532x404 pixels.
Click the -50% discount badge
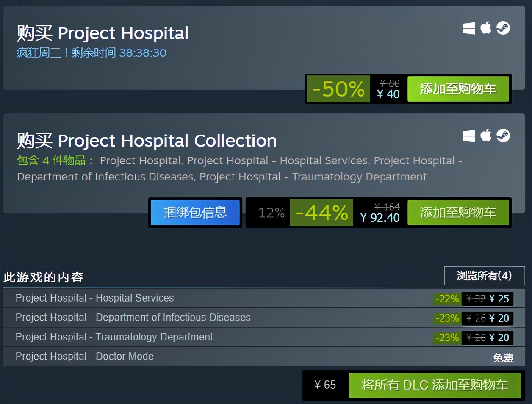[x=338, y=89]
